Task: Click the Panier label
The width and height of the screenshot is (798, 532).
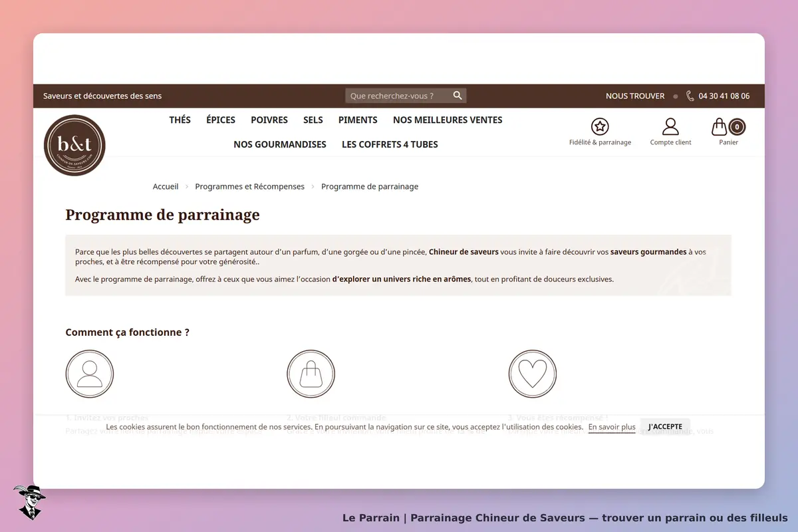Action: click(x=728, y=142)
